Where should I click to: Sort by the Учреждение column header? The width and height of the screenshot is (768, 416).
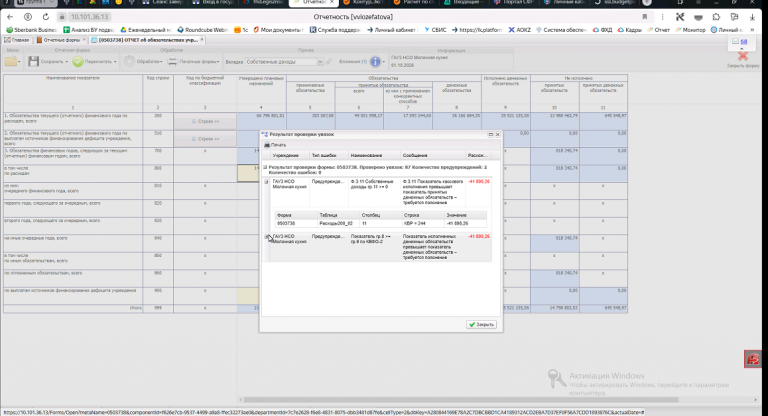click(x=290, y=155)
